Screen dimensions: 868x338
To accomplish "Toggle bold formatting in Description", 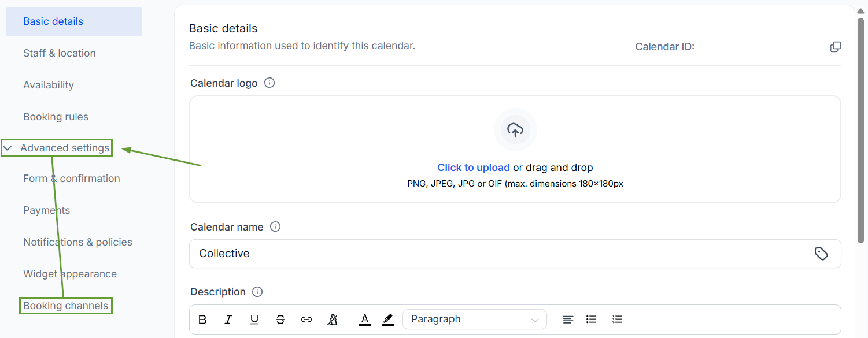I will (x=202, y=320).
